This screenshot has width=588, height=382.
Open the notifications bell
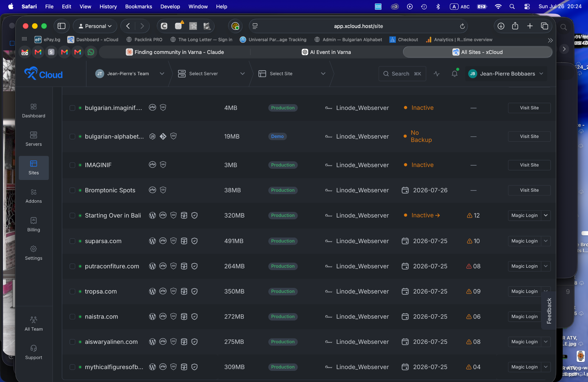(x=454, y=73)
